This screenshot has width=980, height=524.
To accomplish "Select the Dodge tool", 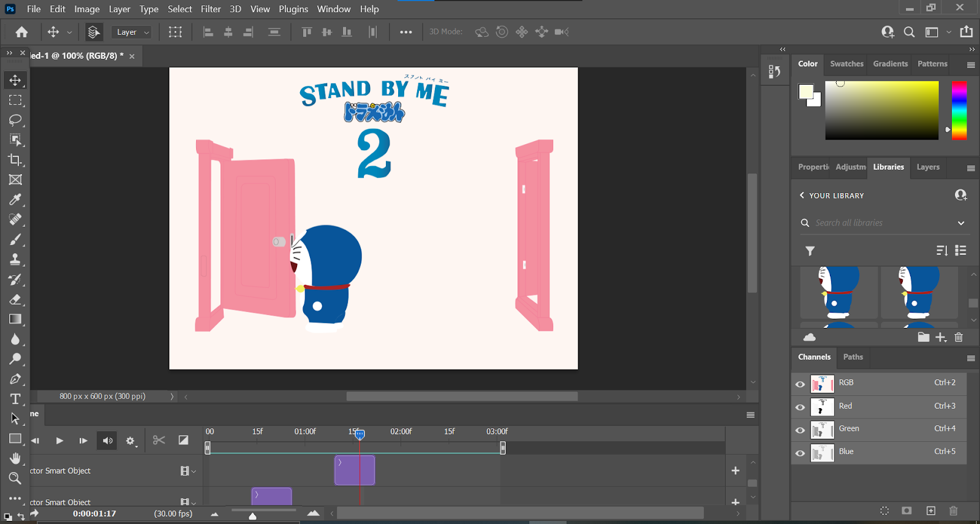I will click(x=15, y=359).
